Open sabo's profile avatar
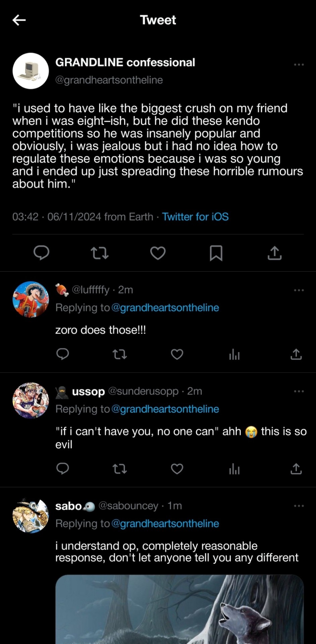The width and height of the screenshot is (316, 644). [x=31, y=516]
